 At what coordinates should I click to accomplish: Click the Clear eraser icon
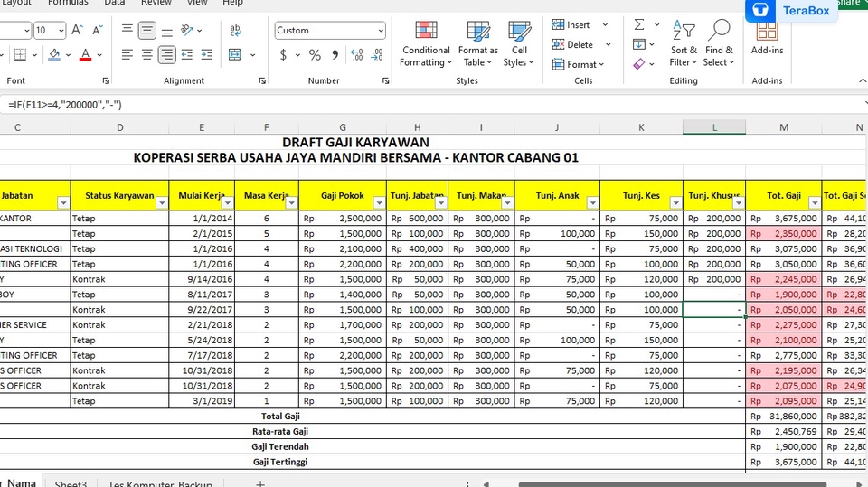[639, 64]
